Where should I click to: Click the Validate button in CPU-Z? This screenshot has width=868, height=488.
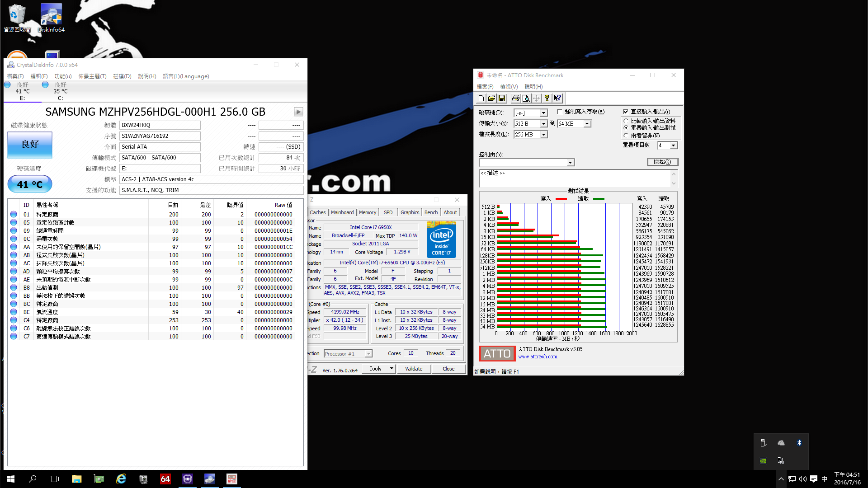coord(414,369)
